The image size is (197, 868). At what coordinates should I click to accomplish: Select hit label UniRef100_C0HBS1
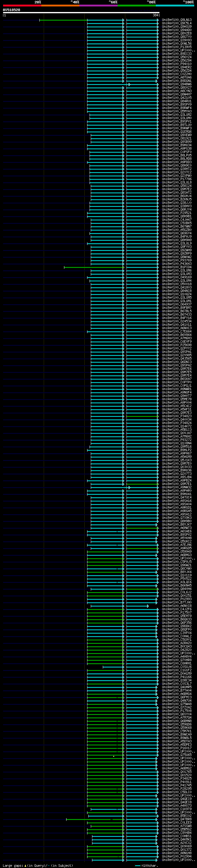176,836
